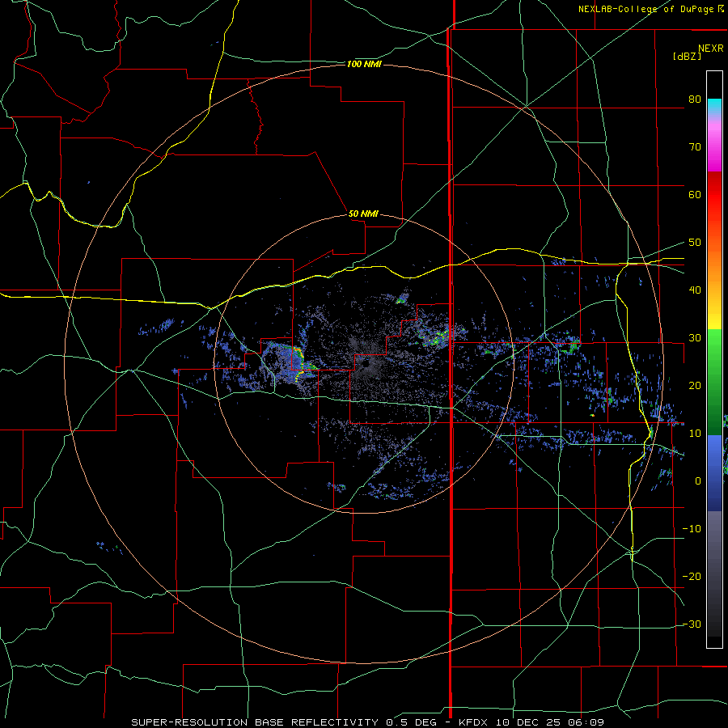
Task: Click the "NEXR" label above the color scale
Action: click(711, 49)
